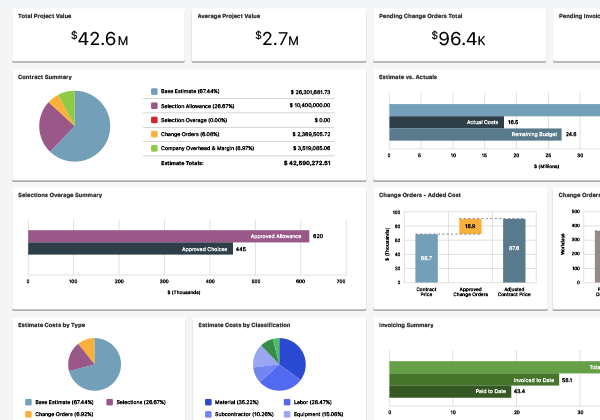Click the Adjusted Contract Price column
600x420 pixels.
point(514,251)
